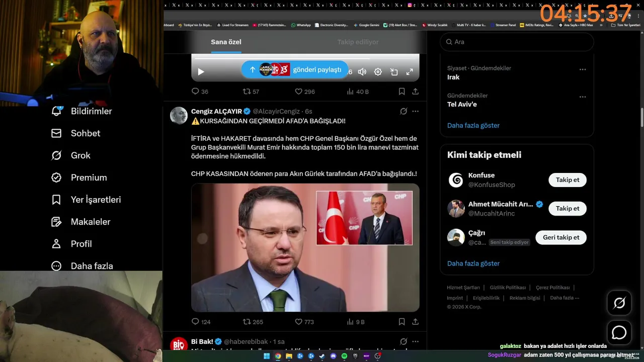Open Spotify from the taskbar
This screenshot has width=644, height=362.
[344, 356]
